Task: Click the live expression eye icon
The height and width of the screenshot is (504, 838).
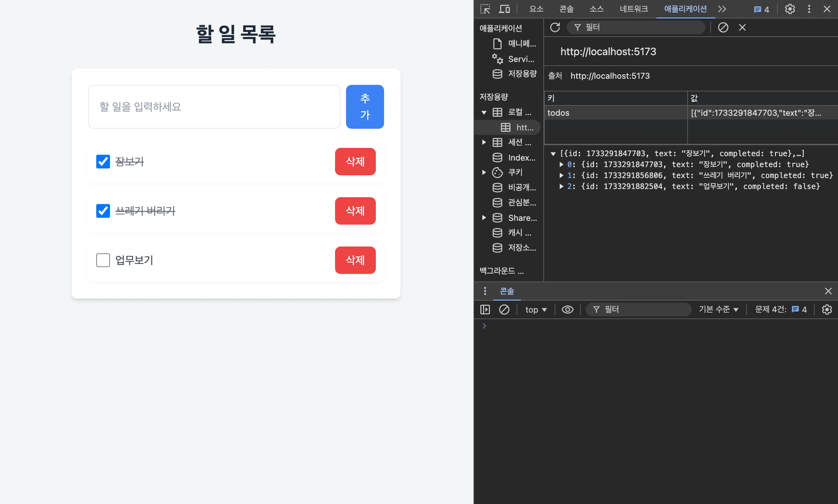Action: (x=567, y=310)
